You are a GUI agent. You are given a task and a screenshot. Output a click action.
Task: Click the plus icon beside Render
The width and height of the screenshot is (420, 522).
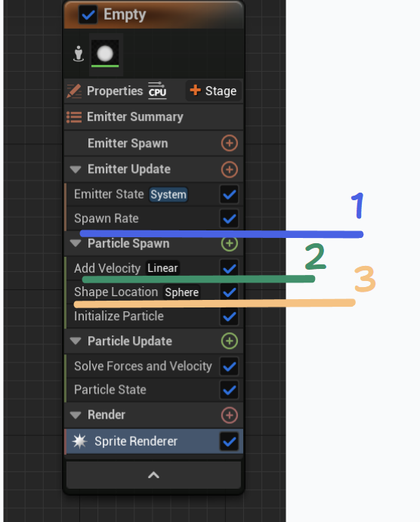click(x=230, y=415)
